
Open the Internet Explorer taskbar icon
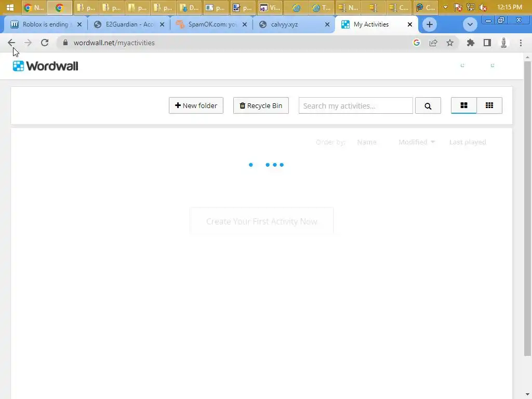pos(296,7)
